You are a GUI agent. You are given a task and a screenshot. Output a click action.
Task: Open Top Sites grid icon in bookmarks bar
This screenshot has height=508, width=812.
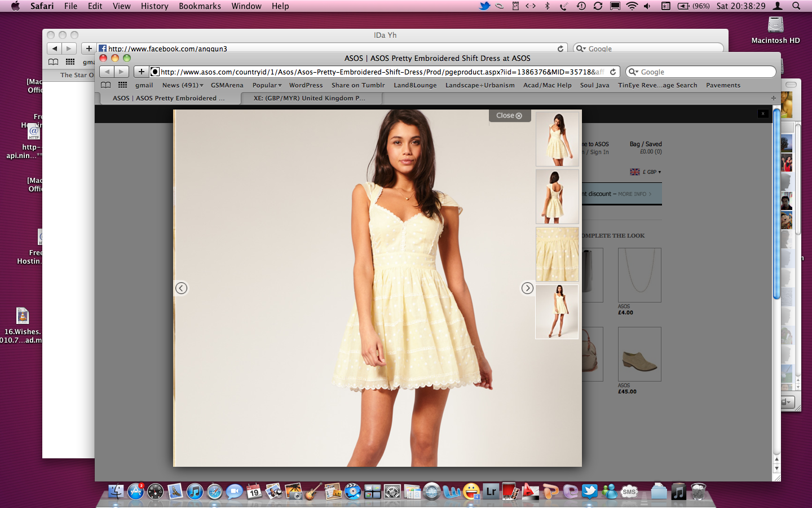(x=122, y=85)
